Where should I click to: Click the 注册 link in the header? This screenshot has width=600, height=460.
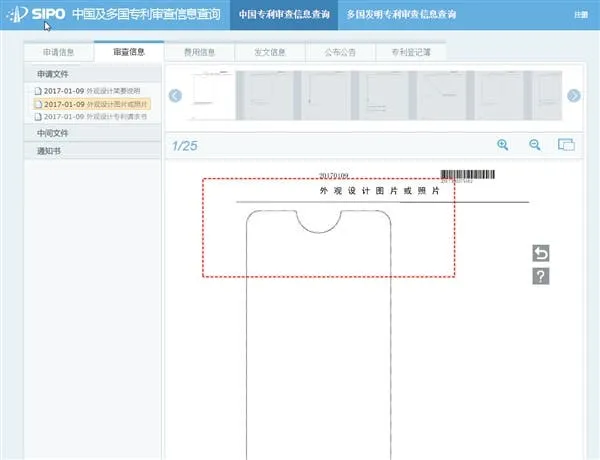coord(581,15)
